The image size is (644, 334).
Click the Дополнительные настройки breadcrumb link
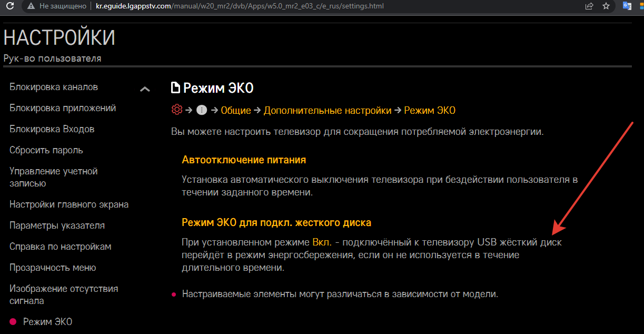coord(328,110)
